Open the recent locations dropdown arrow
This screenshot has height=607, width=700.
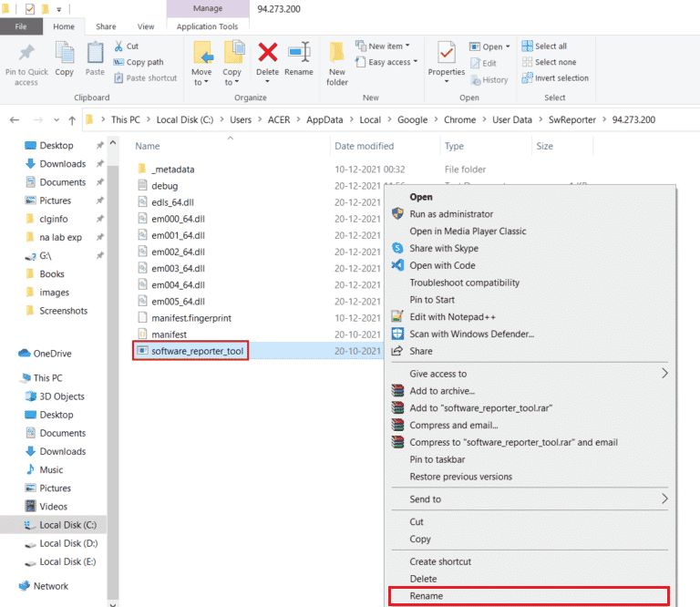tap(57, 120)
